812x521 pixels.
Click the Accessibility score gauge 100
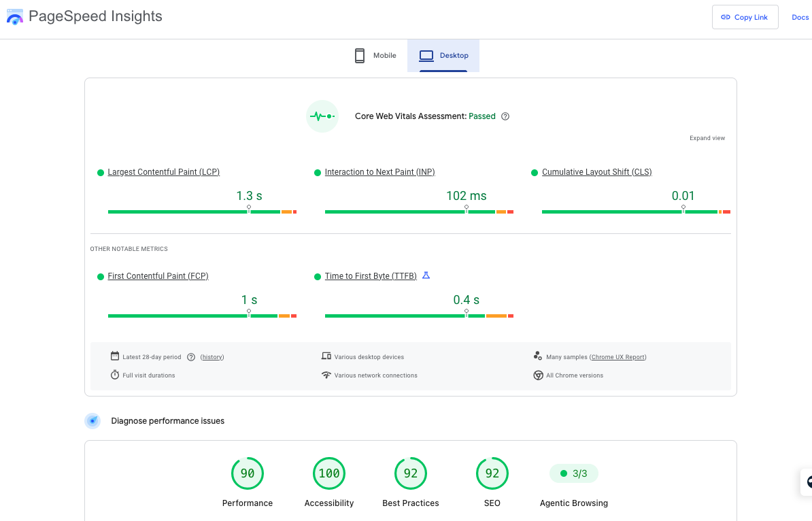point(329,473)
